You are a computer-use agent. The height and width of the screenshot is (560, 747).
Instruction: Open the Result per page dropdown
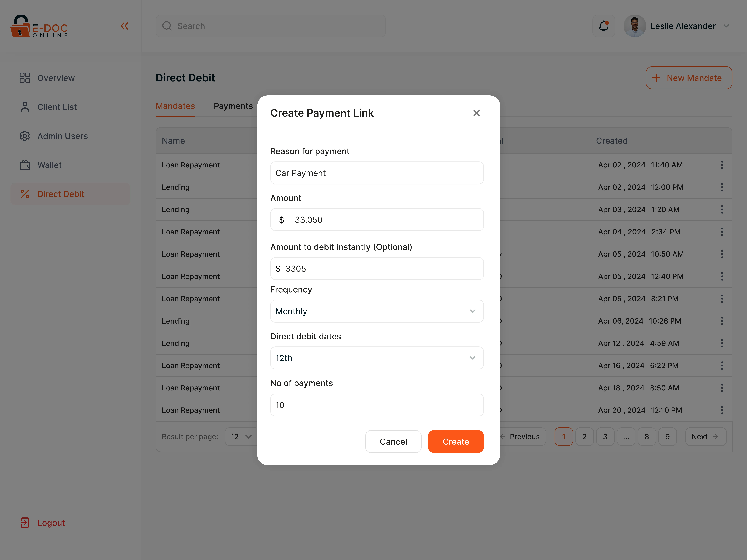(241, 437)
